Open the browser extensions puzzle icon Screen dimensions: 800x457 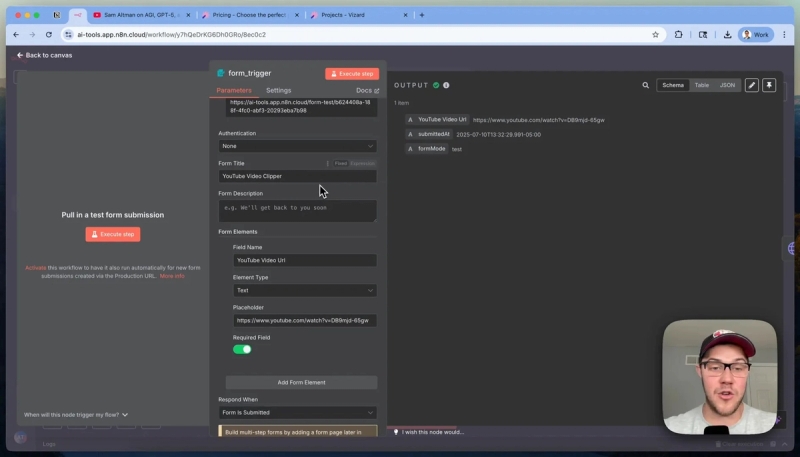pyautogui.click(x=678, y=35)
